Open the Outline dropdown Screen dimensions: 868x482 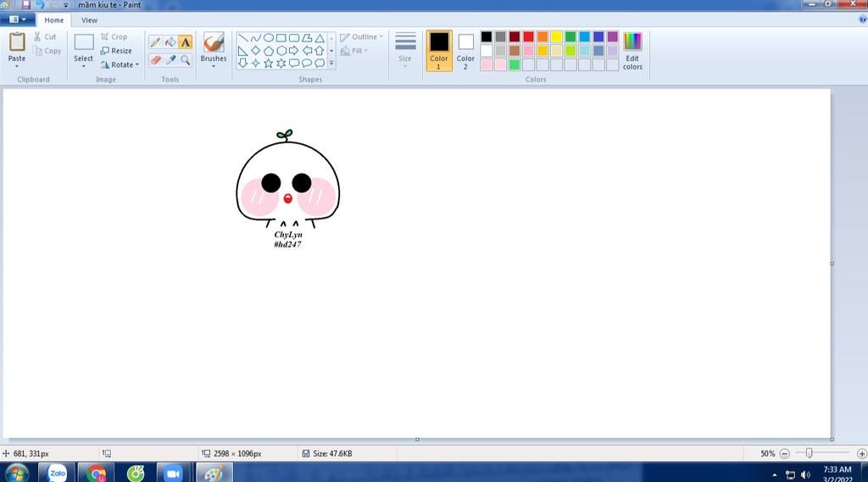[361, 37]
